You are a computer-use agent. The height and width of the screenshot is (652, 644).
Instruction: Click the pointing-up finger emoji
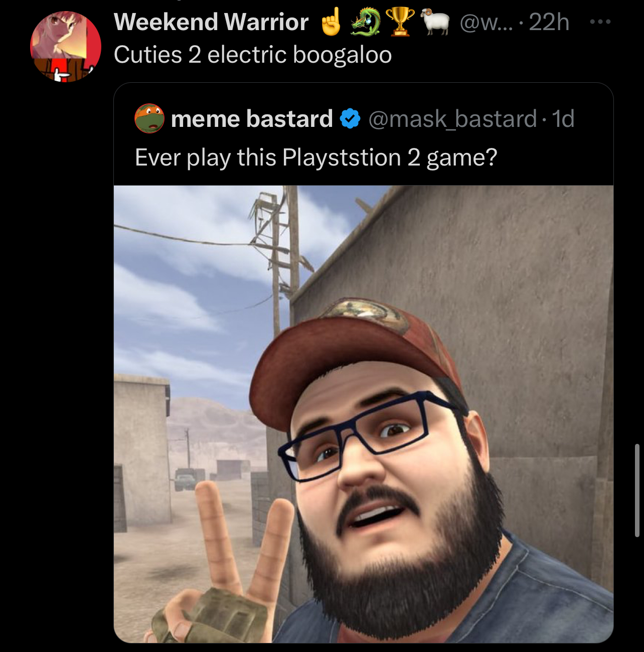(x=331, y=22)
